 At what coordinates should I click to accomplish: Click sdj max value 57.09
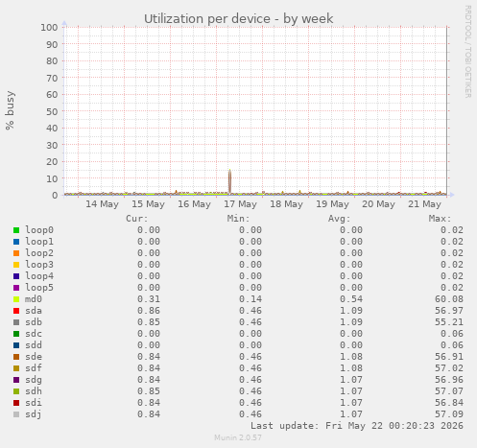point(449,414)
